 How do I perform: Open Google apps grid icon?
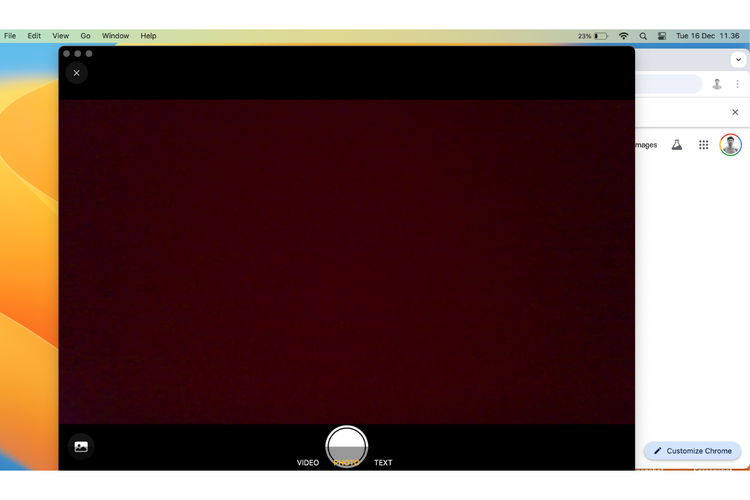pyautogui.click(x=704, y=145)
